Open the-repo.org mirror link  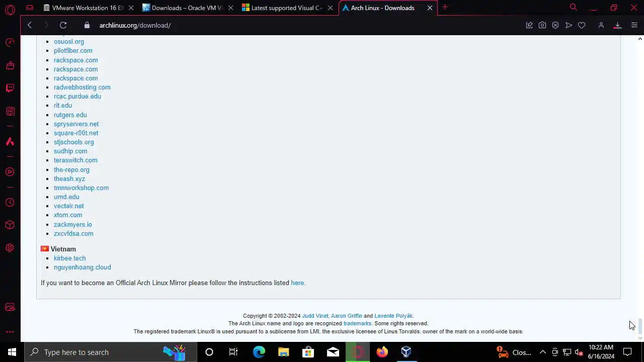(x=71, y=170)
